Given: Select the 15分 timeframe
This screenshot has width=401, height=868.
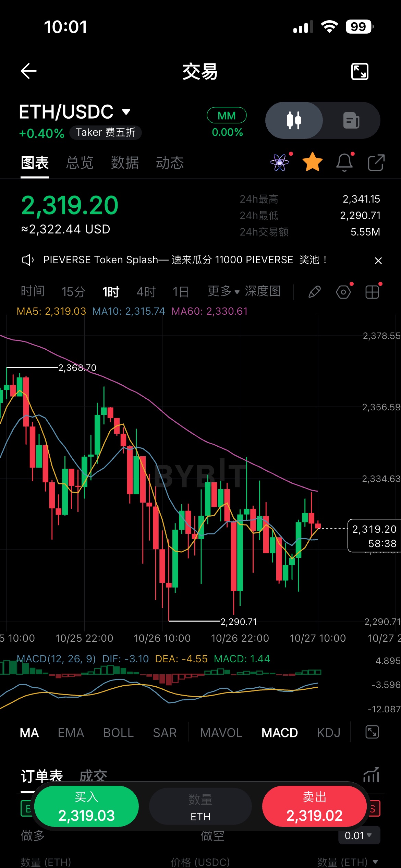Looking at the screenshot, I should coord(73,292).
